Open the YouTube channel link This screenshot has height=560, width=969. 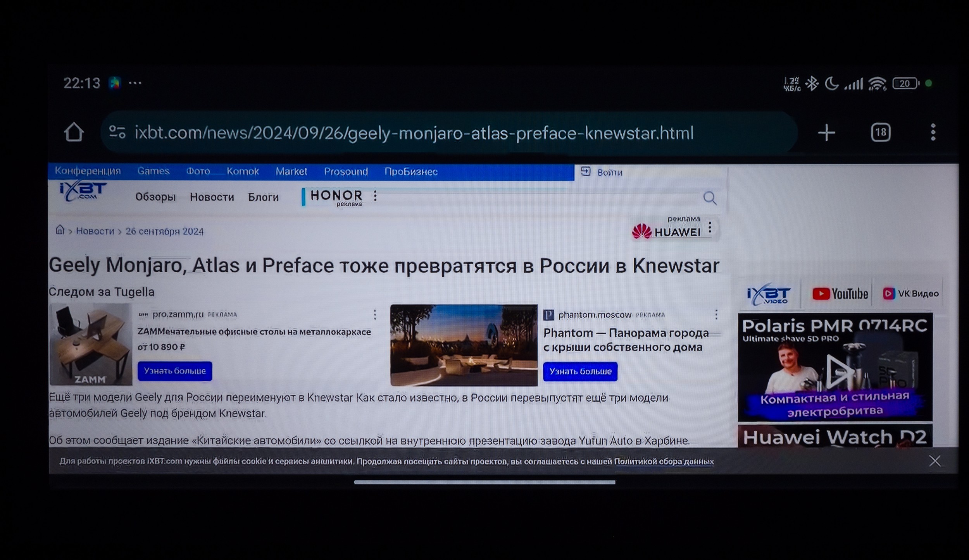click(840, 294)
